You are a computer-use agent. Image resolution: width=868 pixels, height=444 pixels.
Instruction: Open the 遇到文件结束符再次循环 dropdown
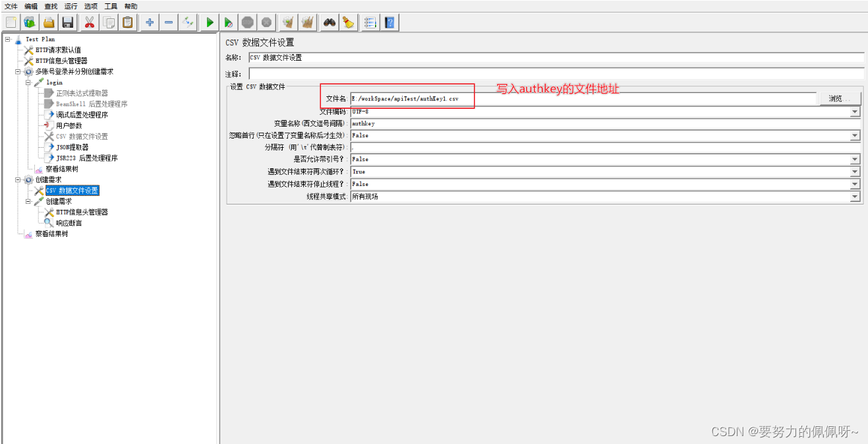click(x=855, y=172)
